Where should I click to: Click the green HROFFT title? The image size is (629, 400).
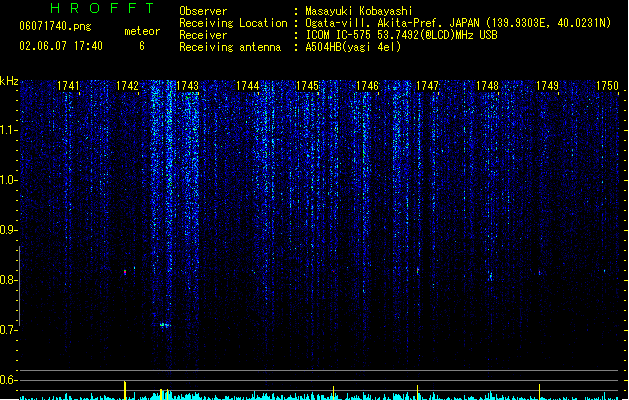[103, 8]
